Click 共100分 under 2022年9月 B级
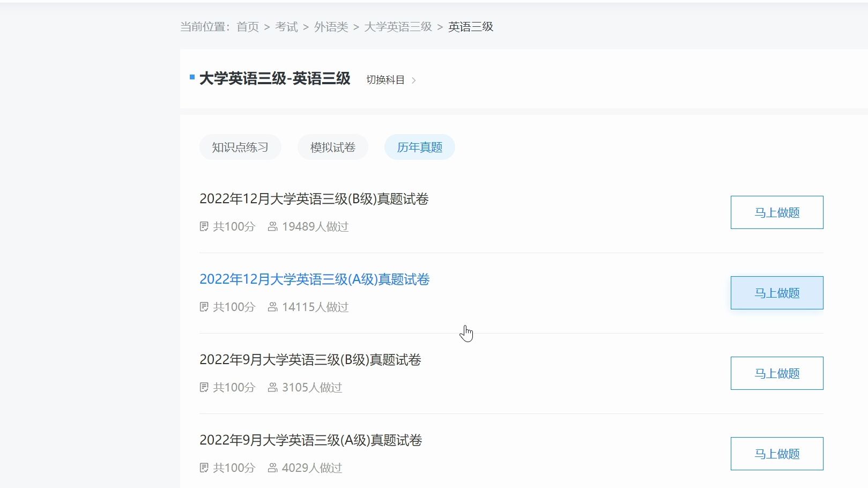This screenshot has width=868, height=488. click(x=234, y=387)
